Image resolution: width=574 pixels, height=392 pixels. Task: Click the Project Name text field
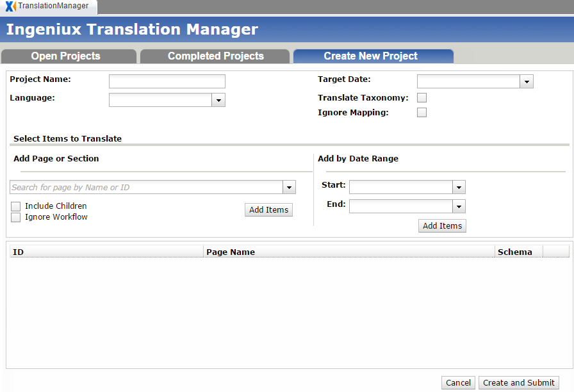coord(167,81)
